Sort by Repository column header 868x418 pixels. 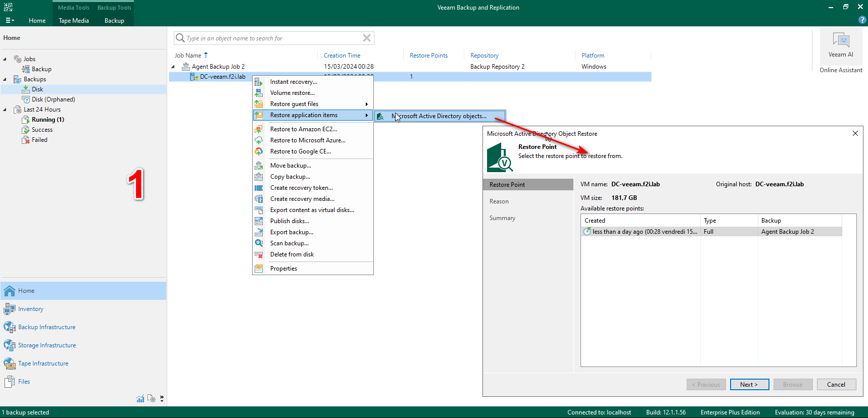point(484,56)
